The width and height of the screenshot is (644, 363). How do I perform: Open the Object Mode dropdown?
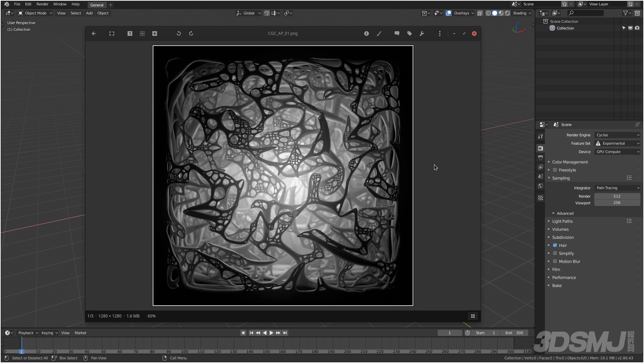35,13
